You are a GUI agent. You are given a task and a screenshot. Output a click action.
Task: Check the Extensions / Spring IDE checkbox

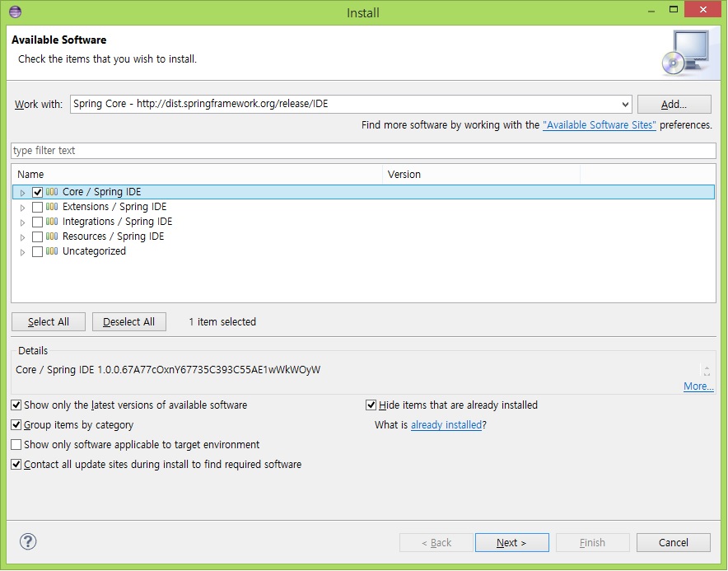pos(37,207)
